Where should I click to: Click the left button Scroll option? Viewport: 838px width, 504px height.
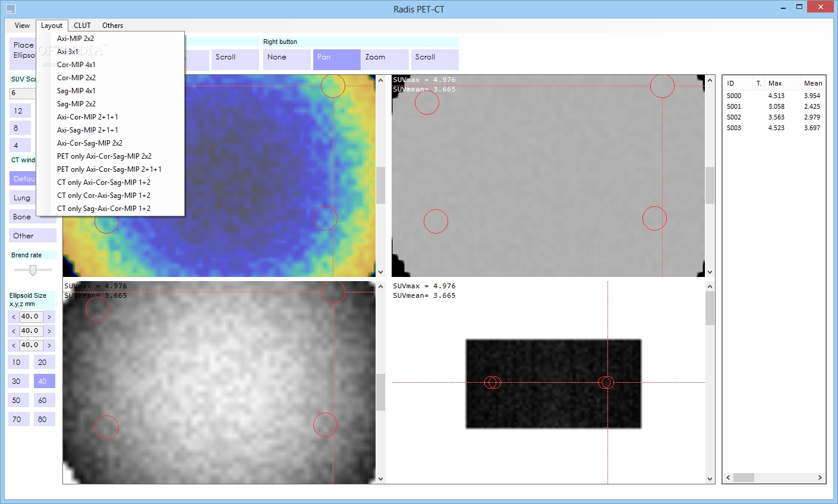(235, 59)
